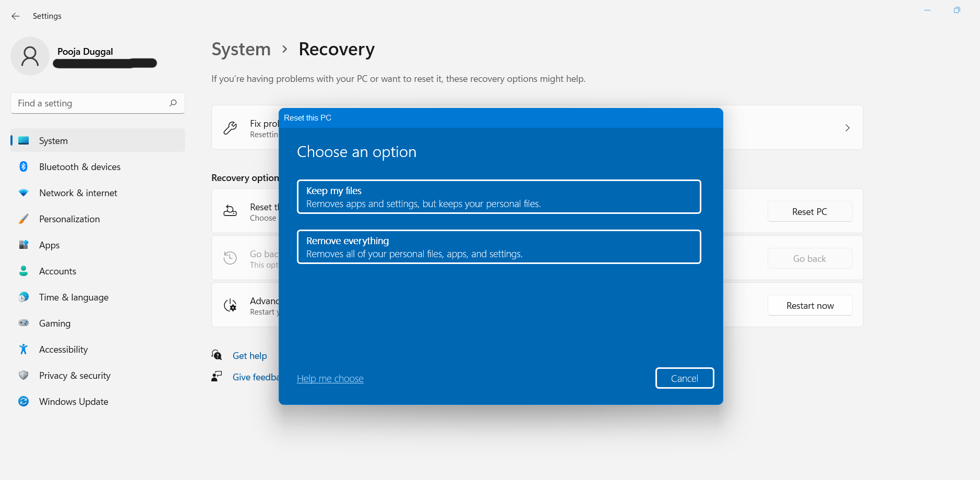This screenshot has height=480, width=980.
Task: Click the Reset this PC icon
Action: click(x=230, y=211)
